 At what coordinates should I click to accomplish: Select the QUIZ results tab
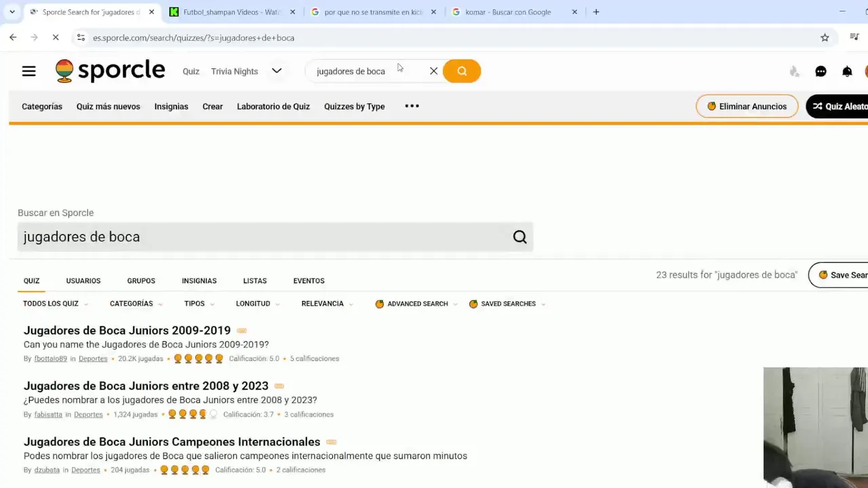coord(31,281)
